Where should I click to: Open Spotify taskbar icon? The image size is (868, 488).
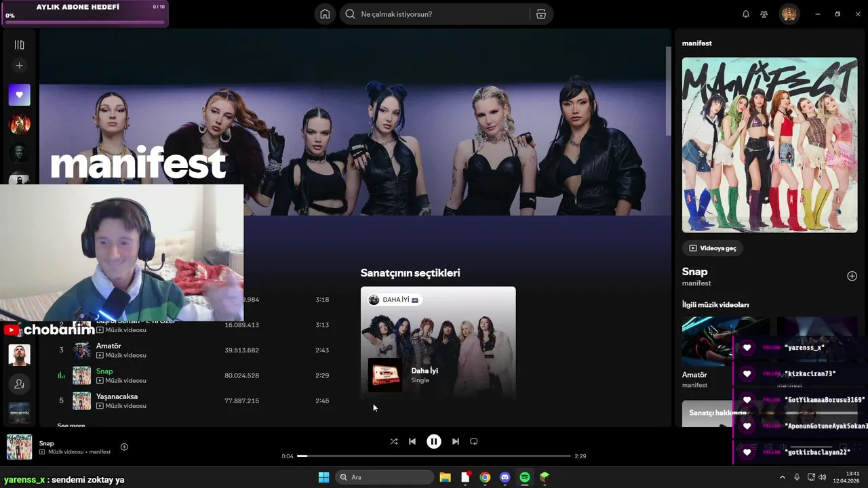click(524, 477)
